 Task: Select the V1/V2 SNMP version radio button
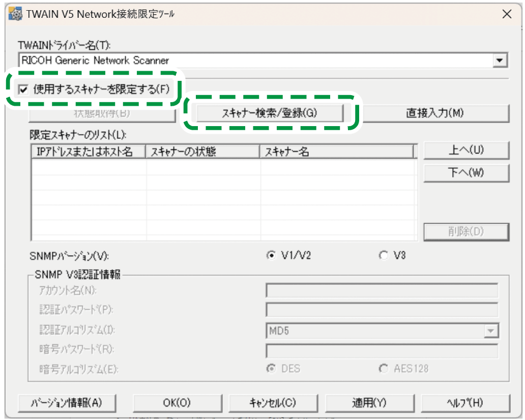pos(271,256)
